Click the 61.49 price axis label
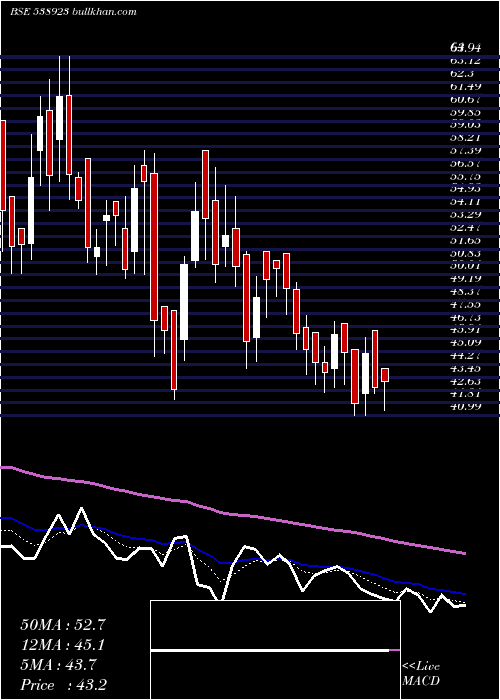The image size is (500, 700). coord(465,86)
